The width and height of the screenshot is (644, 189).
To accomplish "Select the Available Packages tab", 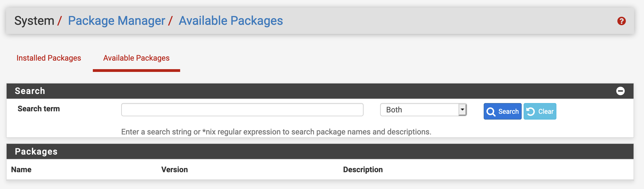I will 136,58.
